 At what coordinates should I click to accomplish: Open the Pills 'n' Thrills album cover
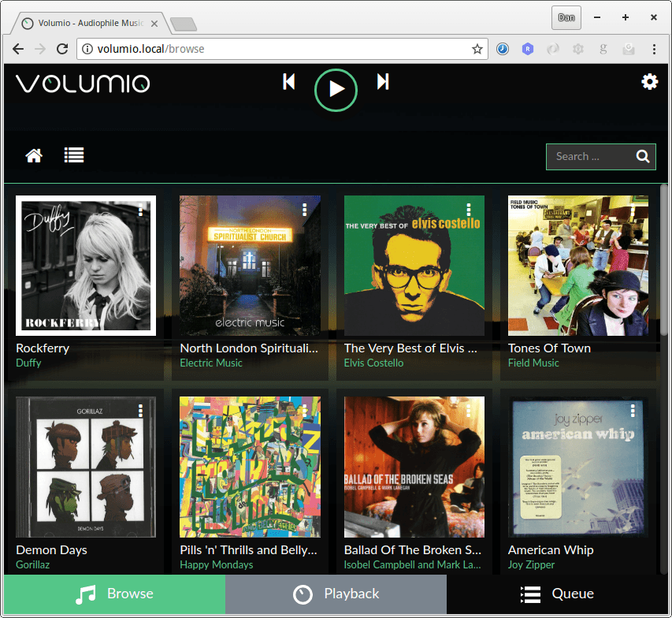click(250, 467)
